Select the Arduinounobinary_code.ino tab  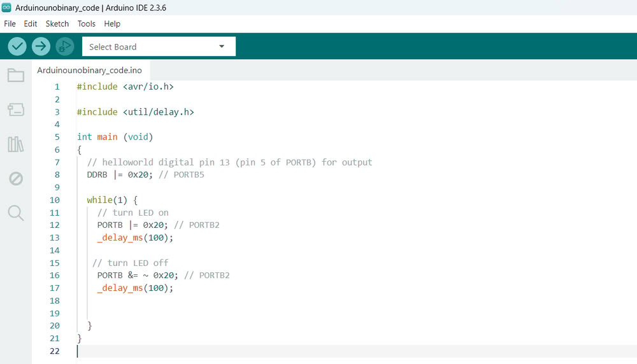(90, 70)
